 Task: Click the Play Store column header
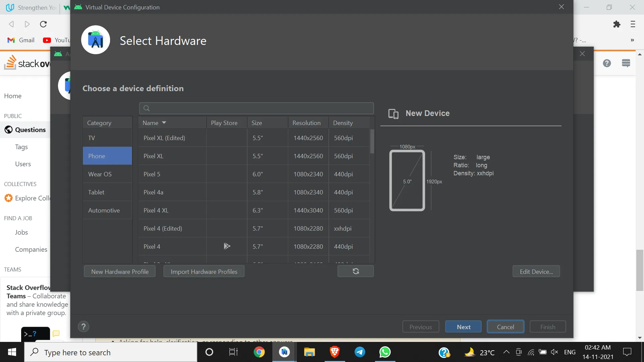(x=227, y=123)
